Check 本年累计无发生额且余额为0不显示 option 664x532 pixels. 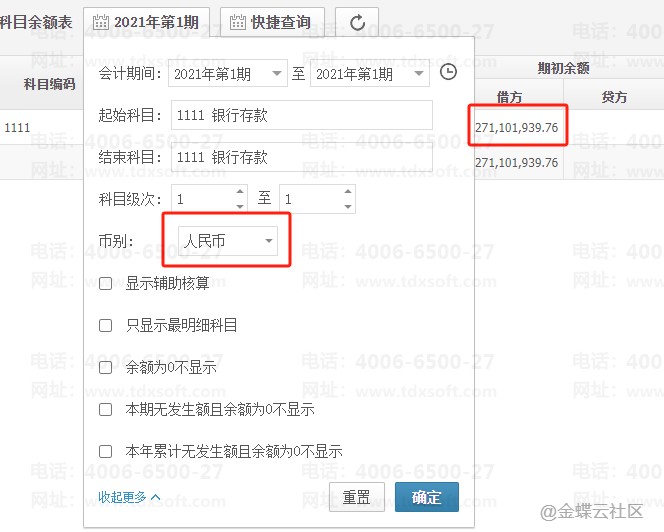pyautogui.click(x=105, y=452)
